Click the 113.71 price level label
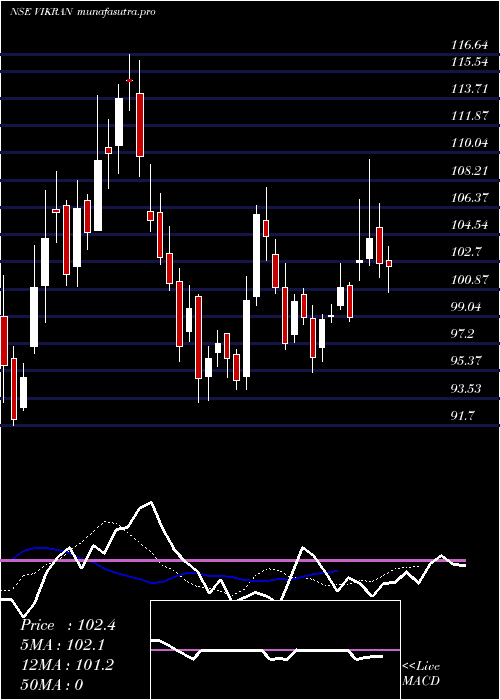Viewport: 500px width, 700px height. click(x=469, y=89)
